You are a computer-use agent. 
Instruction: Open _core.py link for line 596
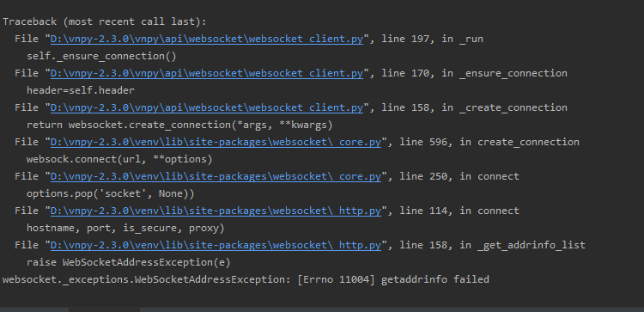(x=216, y=142)
